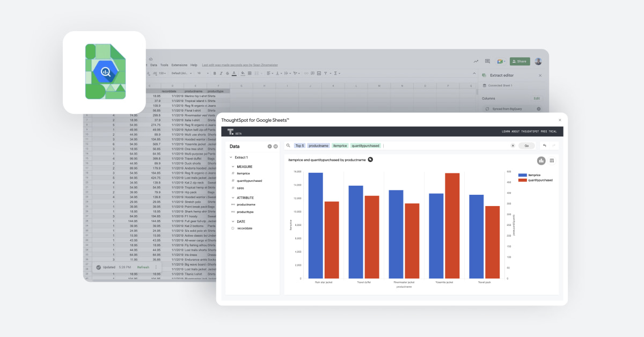The image size is (644, 337).
Task: Click Connected Sheet 1 in Extract editor
Action: 500,85
